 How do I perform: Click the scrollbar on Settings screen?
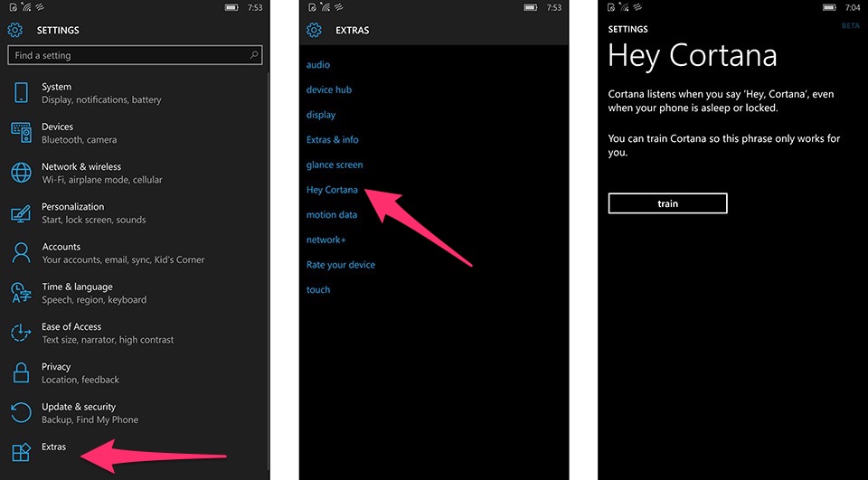point(268,271)
